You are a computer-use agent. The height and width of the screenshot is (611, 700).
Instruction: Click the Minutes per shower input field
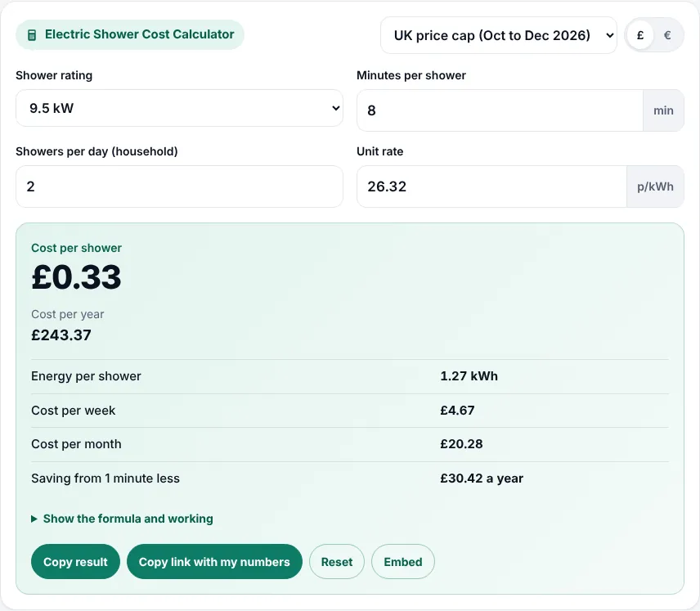(x=500, y=110)
